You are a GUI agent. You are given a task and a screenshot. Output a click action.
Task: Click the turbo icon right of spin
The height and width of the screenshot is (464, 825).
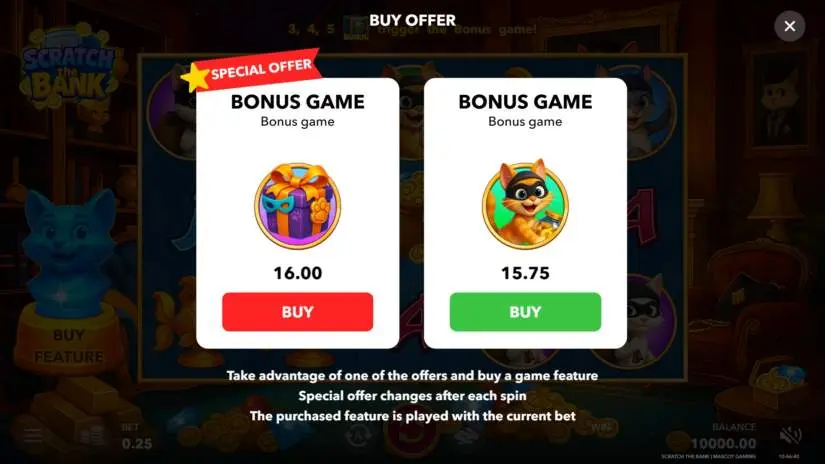465,437
